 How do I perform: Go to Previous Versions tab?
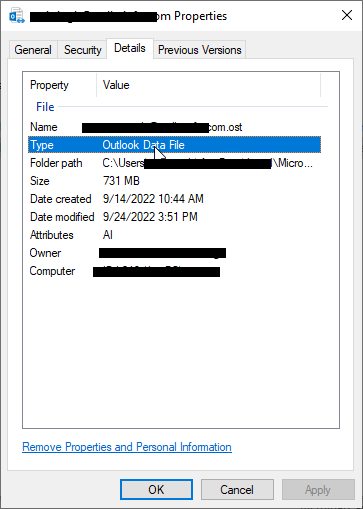coord(199,50)
